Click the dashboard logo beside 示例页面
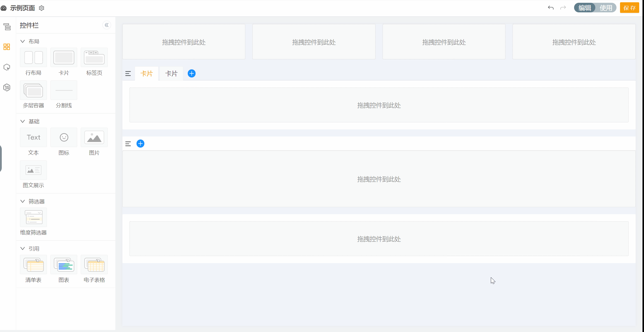The image size is (644, 332). pyautogui.click(x=4, y=8)
